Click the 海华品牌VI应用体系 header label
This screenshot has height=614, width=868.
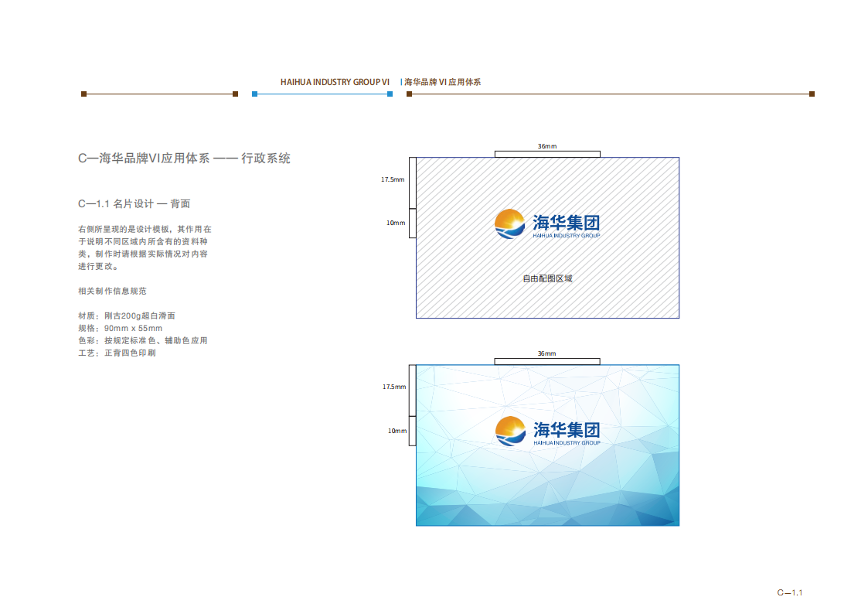pos(442,82)
